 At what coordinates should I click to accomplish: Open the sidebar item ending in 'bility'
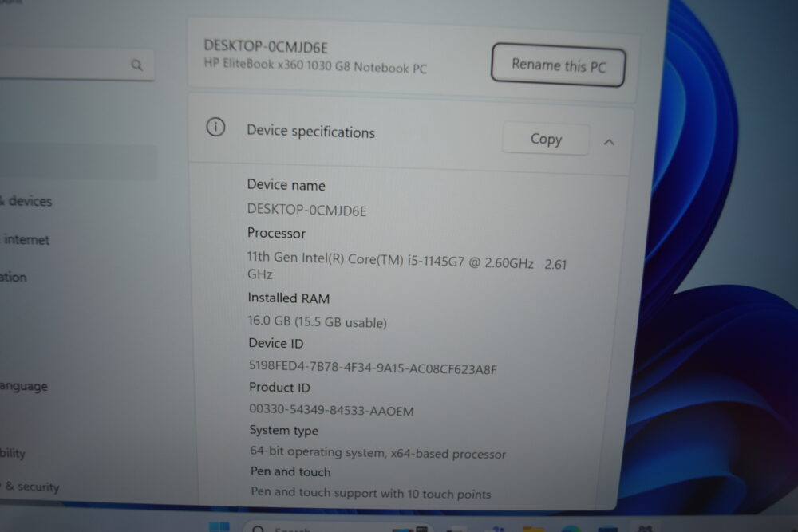click(13, 453)
